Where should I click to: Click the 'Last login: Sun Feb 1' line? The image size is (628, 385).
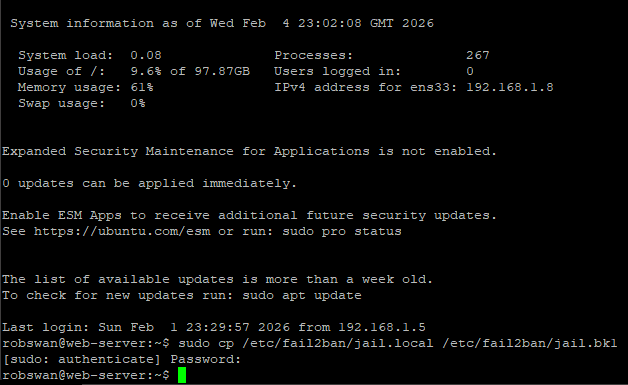pos(213,327)
